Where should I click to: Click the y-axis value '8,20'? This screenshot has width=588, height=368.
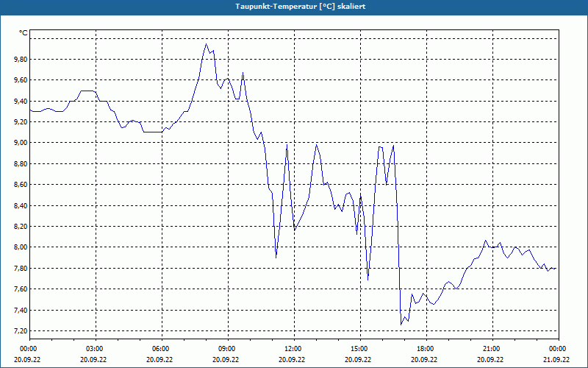21,226
